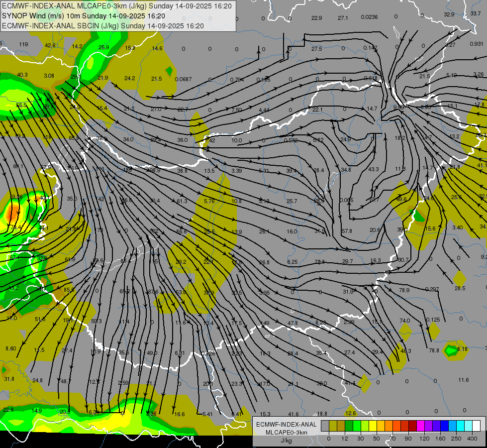This screenshot has width=487, height=448.
Task: Click the SYNOP Wind 10m header line
Action: 84,16
